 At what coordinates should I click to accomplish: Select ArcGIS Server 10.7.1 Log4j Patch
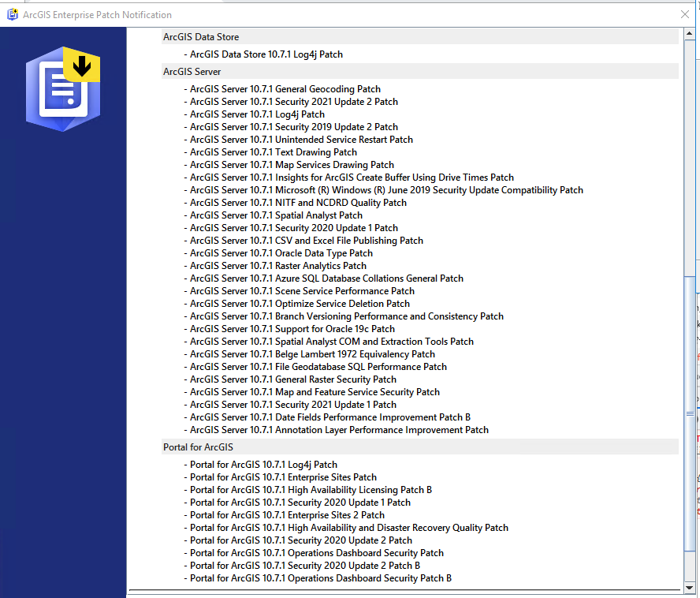(x=255, y=114)
